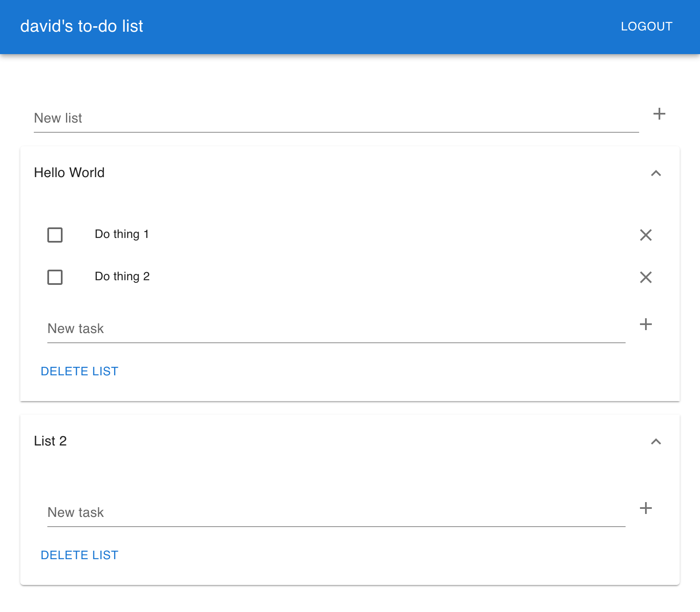Add new task to Hello World list

click(x=645, y=324)
